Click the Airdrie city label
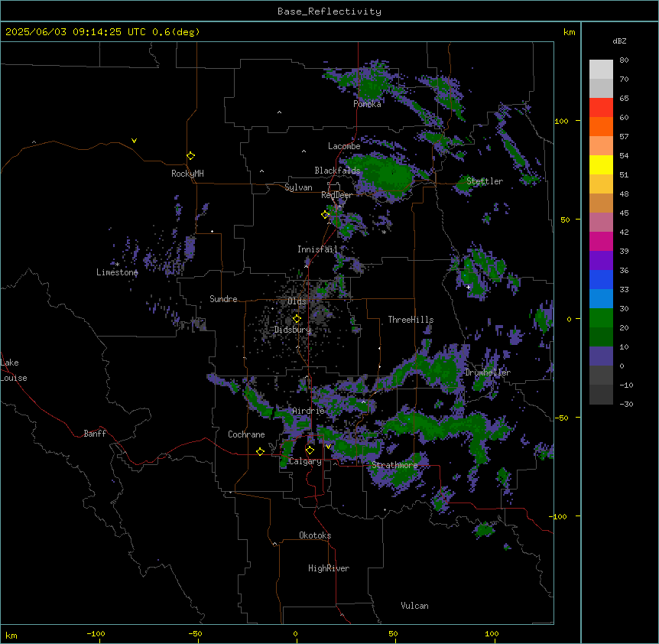The height and width of the screenshot is (644, 659). (309, 411)
